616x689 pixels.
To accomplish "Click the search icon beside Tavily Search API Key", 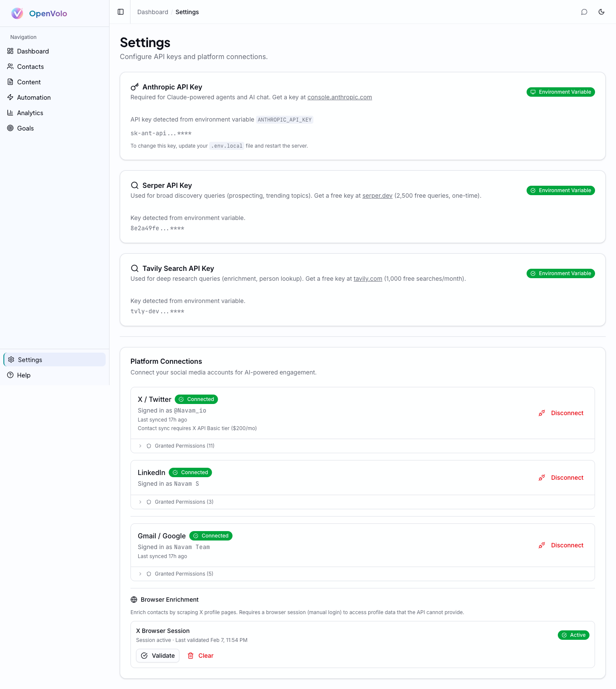I will pyautogui.click(x=135, y=268).
